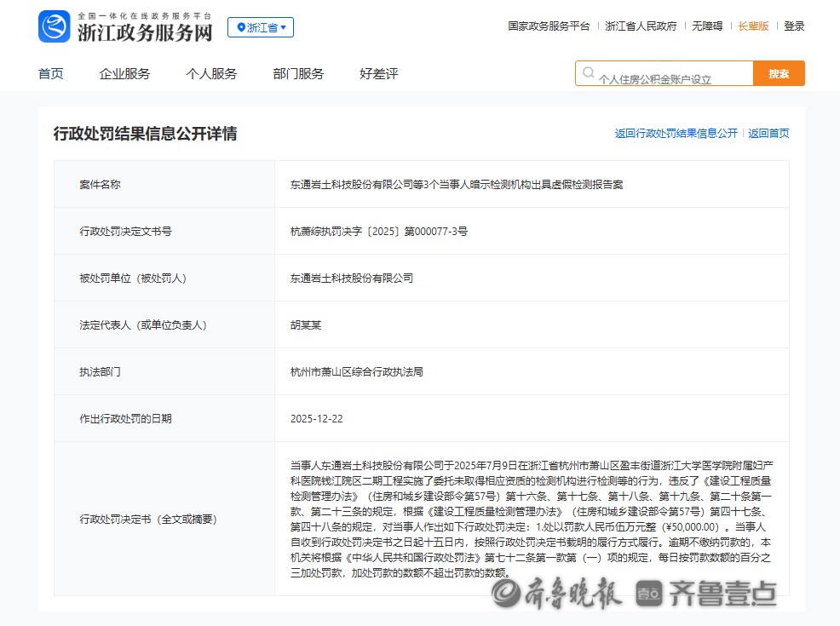Switch to the 好差评 section

378,74
